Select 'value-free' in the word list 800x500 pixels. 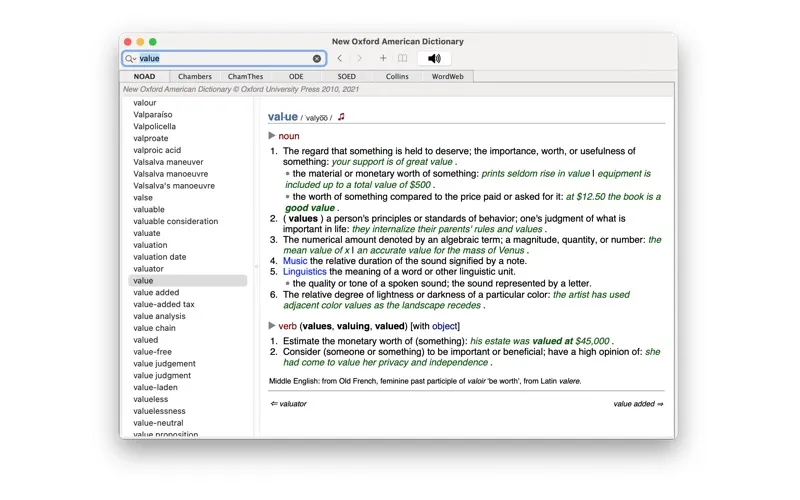(x=153, y=352)
